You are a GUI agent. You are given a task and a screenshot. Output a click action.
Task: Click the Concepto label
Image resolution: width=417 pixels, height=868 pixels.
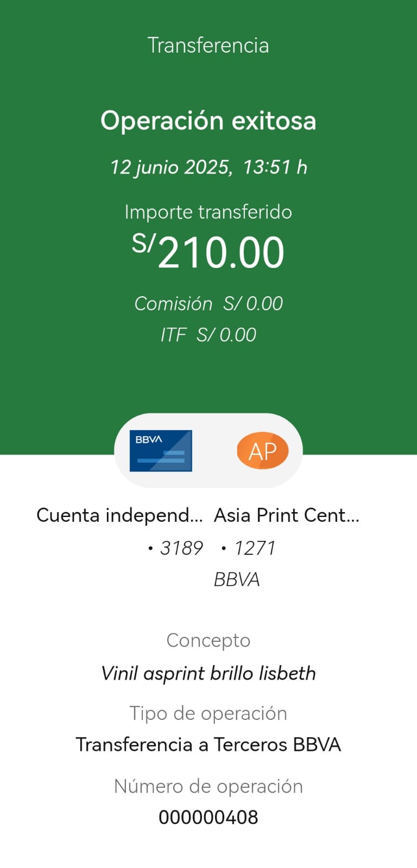coord(208,640)
